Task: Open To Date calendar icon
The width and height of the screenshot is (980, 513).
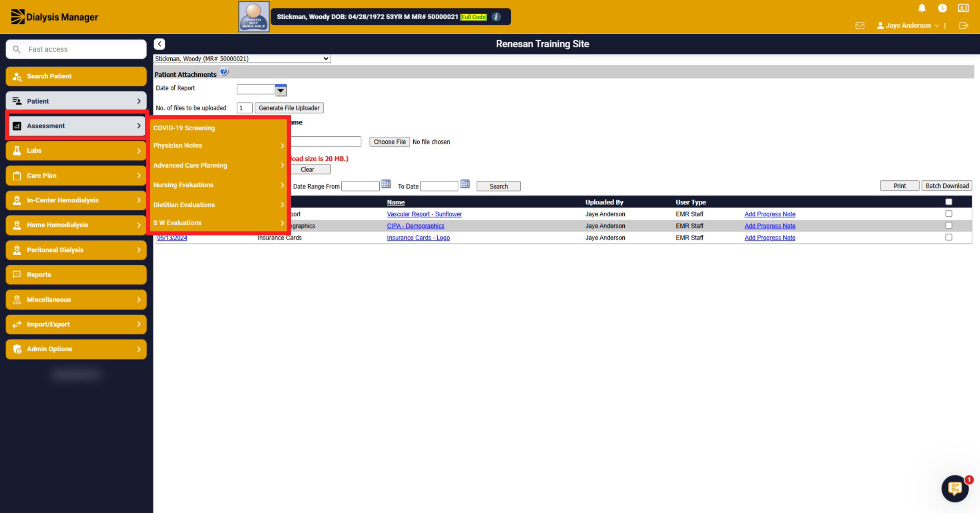Action: (x=465, y=184)
